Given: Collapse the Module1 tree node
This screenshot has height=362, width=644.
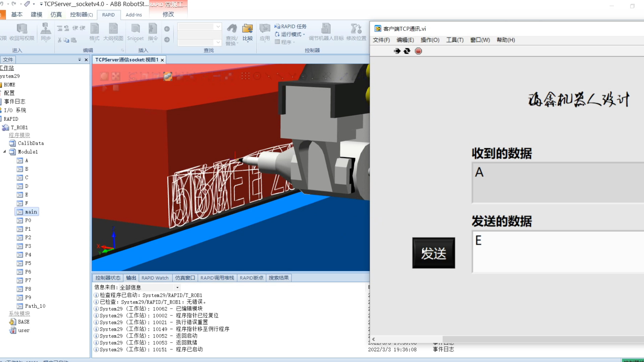Looking at the screenshot, I should (5, 152).
